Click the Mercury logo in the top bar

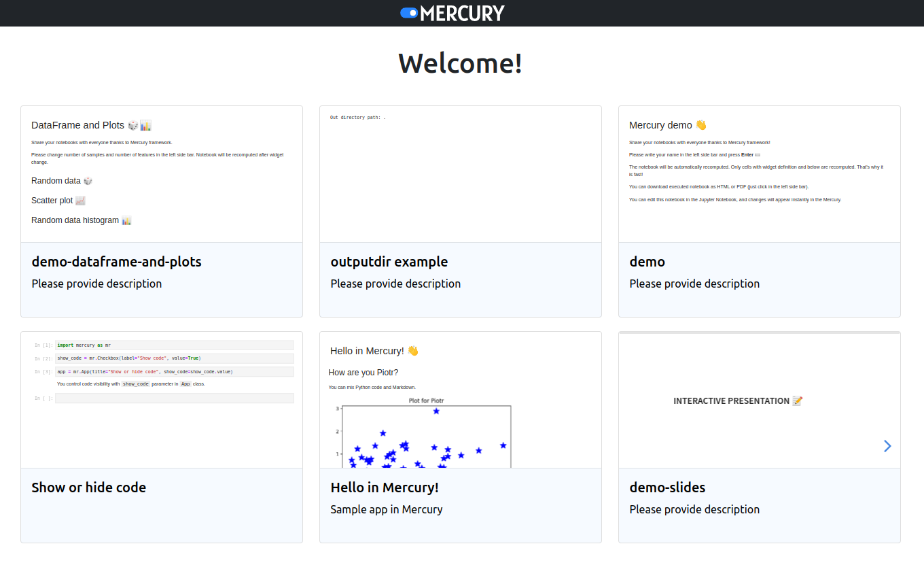(x=452, y=12)
